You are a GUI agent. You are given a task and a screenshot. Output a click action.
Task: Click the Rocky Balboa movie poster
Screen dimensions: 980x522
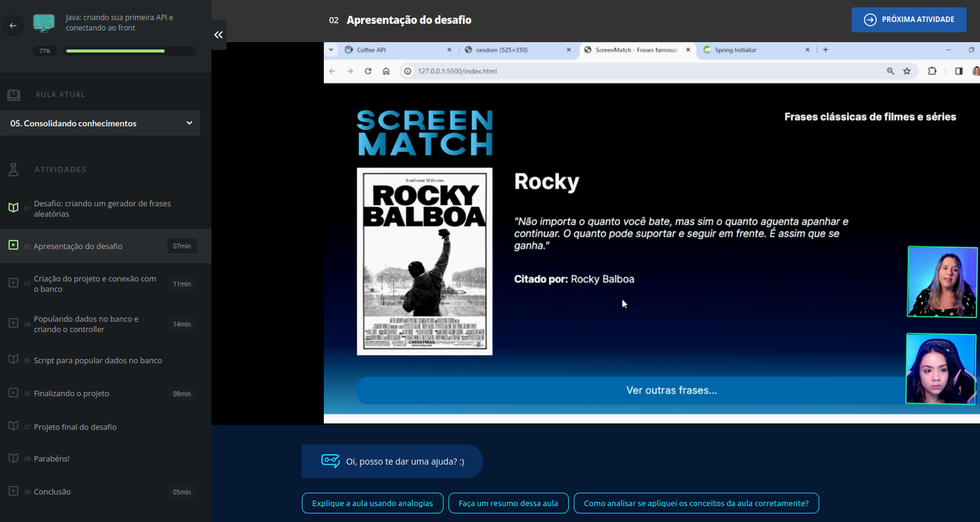[x=425, y=261]
